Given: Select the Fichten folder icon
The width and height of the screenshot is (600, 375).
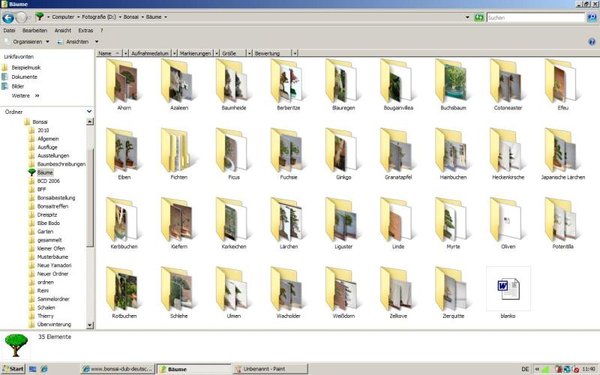Looking at the screenshot, I should [177, 151].
